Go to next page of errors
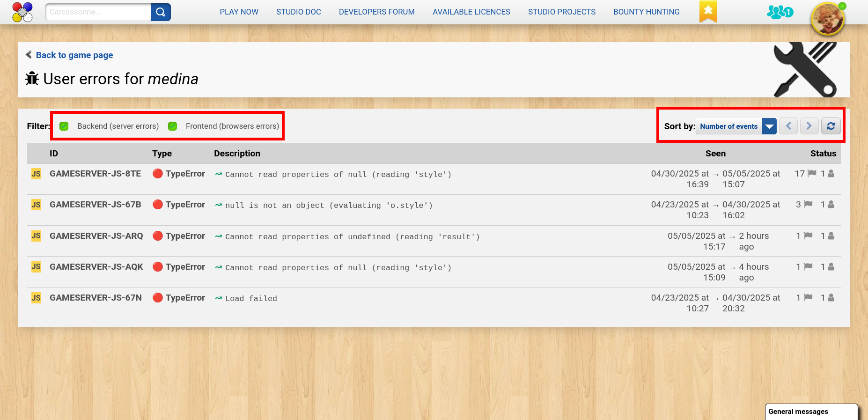 pyautogui.click(x=809, y=126)
